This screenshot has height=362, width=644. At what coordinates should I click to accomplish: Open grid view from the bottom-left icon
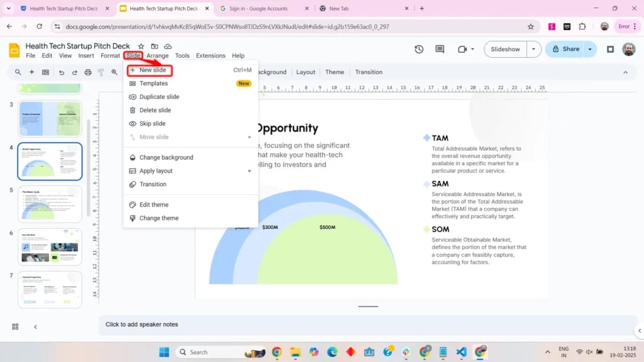click(x=15, y=326)
